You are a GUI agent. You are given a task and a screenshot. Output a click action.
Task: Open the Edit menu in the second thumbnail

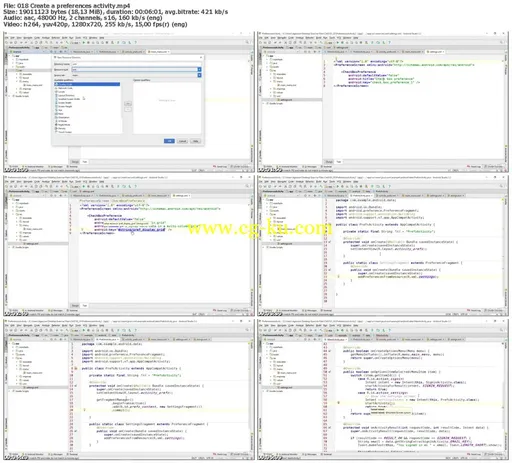(267, 38)
